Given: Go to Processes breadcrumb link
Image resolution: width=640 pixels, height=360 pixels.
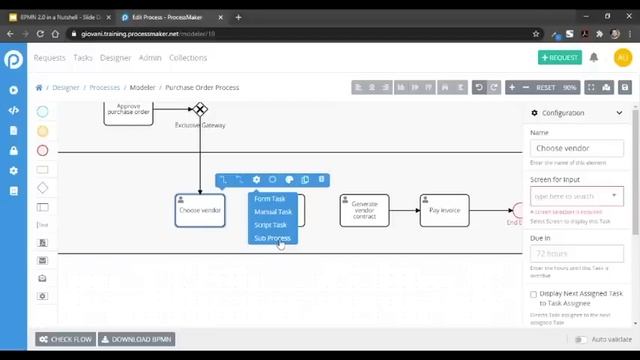Looking at the screenshot, I should click(104, 87).
